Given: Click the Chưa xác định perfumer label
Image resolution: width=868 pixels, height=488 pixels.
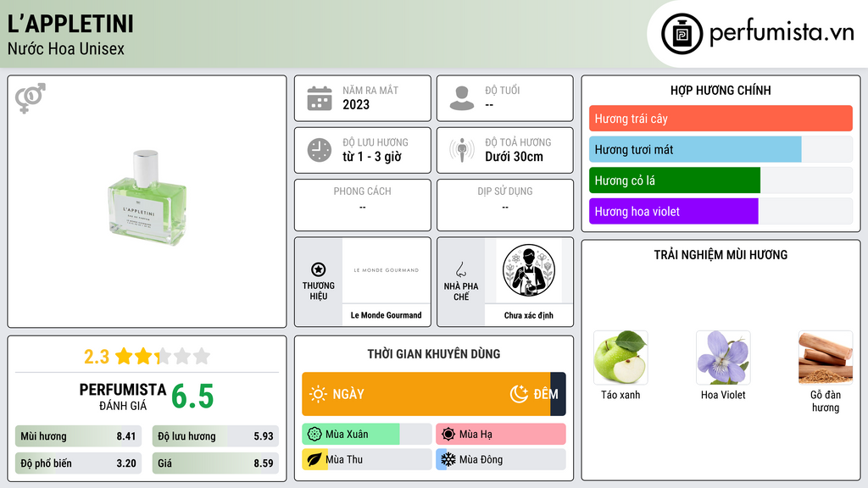Looking at the screenshot, I should [x=529, y=315].
